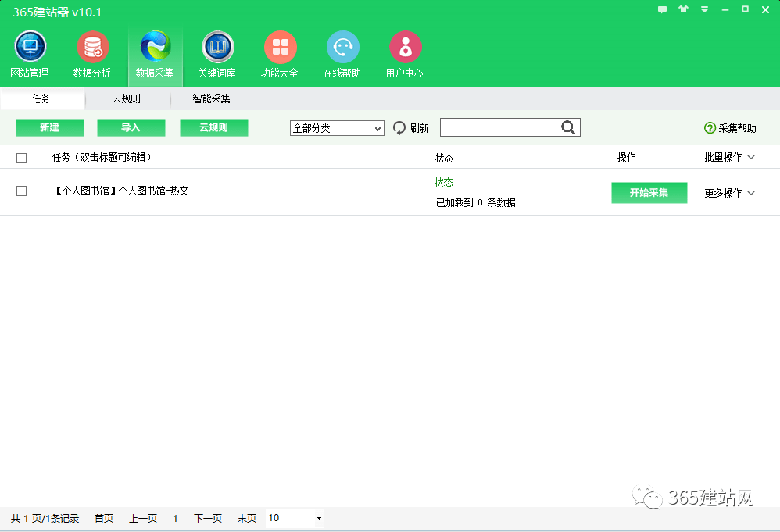This screenshot has height=532, width=780.
Task: Open the skin shirt icon in title bar
Action: pyautogui.click(x=683, y=9)
